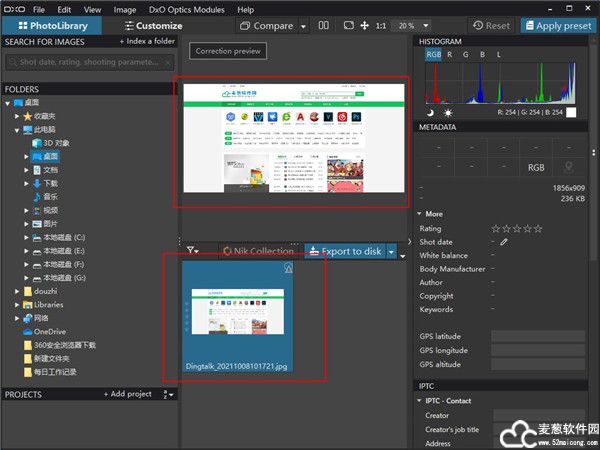Click the white swatch in the histogram
This screenshot has width=600, height=450.
coord(571,113)
